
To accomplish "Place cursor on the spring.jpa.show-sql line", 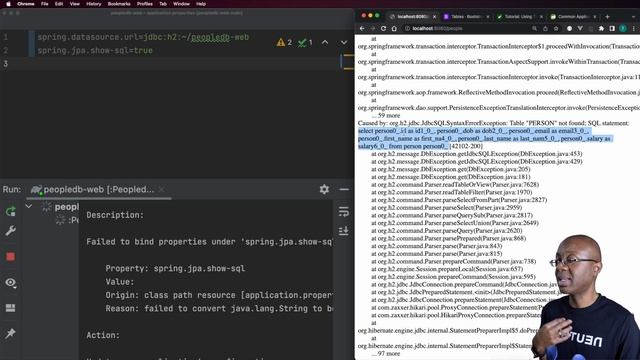I will coord(95,51).
